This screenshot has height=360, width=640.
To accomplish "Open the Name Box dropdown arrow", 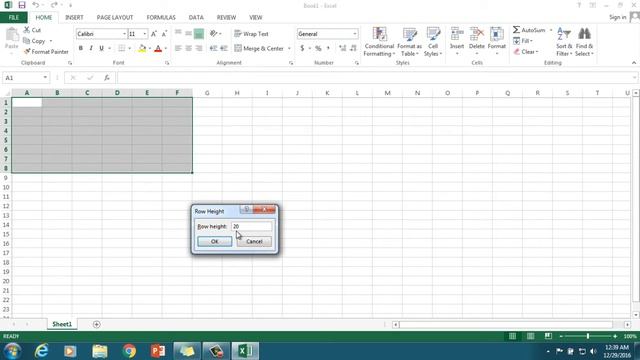I will 45,78.
